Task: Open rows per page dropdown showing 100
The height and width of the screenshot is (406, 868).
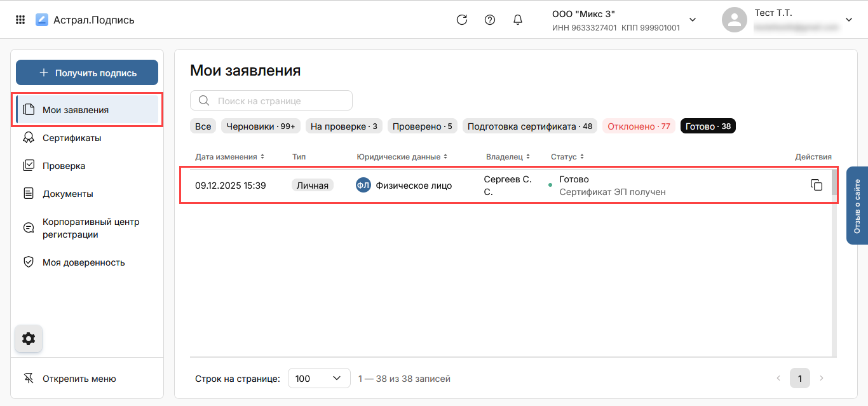Action: pyautogui.click(x=319, y=379)
